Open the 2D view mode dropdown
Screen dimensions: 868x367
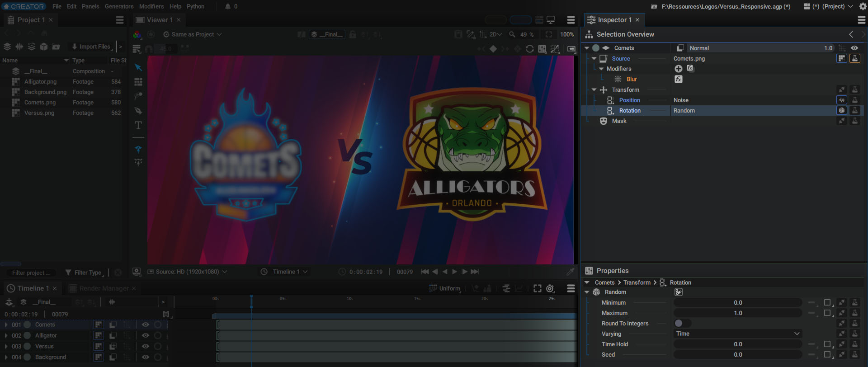495,34
